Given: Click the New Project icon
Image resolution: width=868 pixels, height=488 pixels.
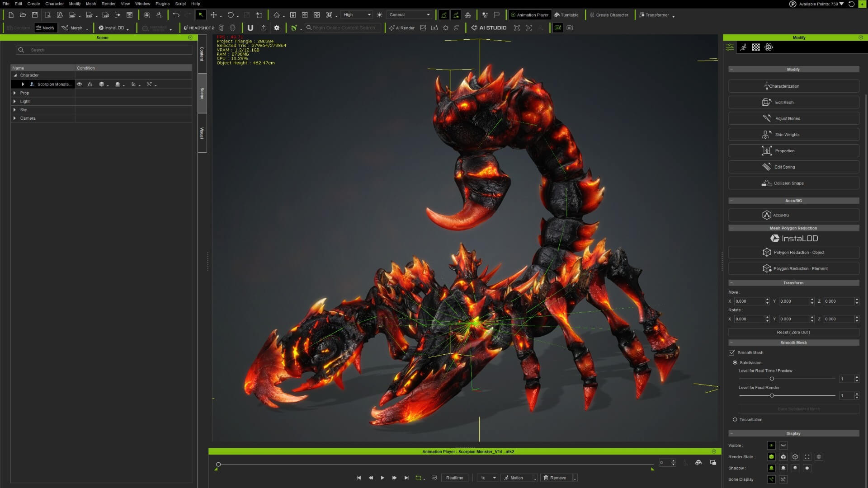Looking at the screenshot, I should (11, 15).
